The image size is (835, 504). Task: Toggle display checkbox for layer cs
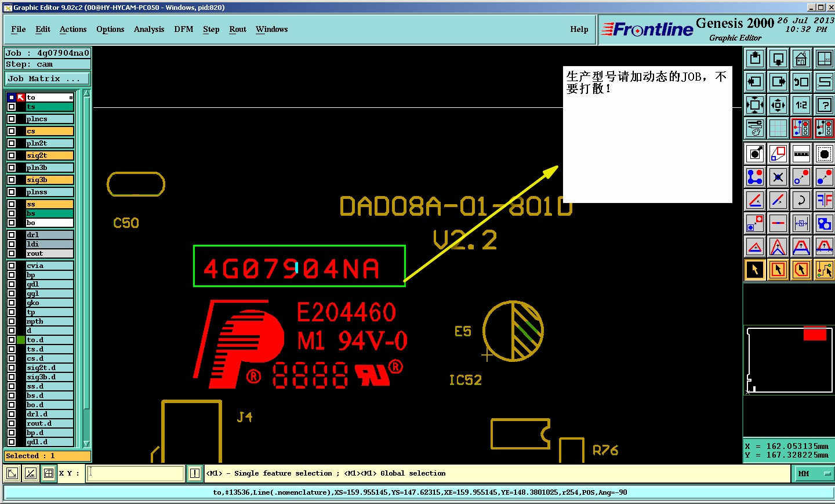tap(12, 131)
